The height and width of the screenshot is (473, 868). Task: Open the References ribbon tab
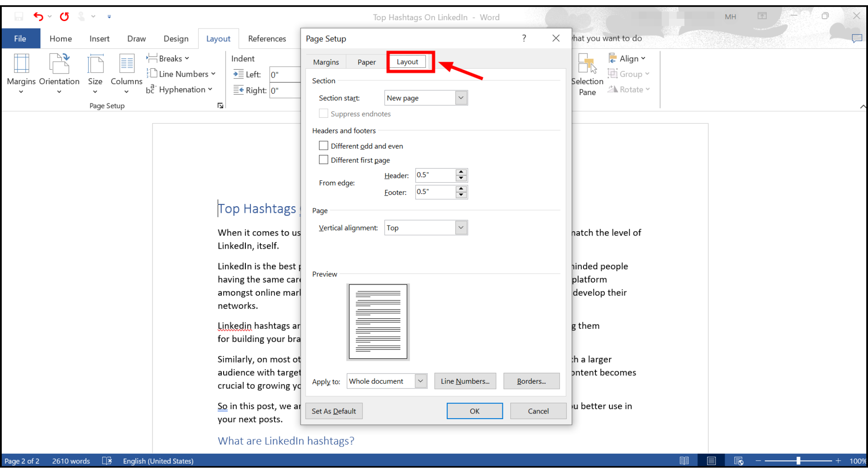[x=267, y=39]
